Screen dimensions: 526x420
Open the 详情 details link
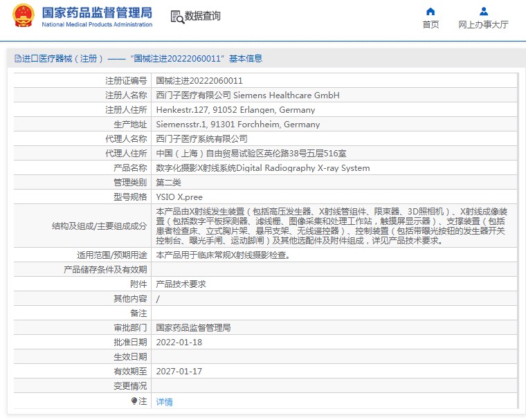tap(164, 401)
